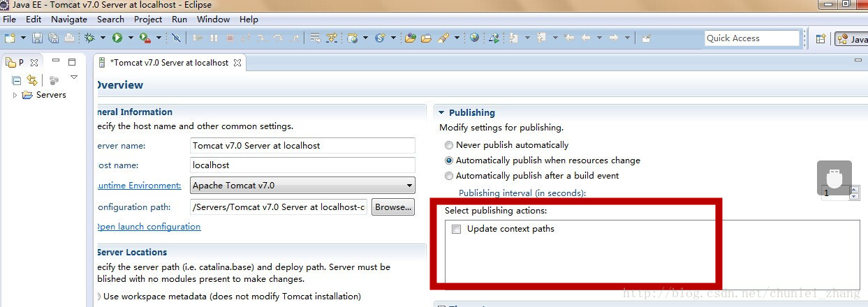Image resolution: width=868 pixels, height=307 pixels.
Task: Click the Save All toolbar icon
Action: point(53,38)
